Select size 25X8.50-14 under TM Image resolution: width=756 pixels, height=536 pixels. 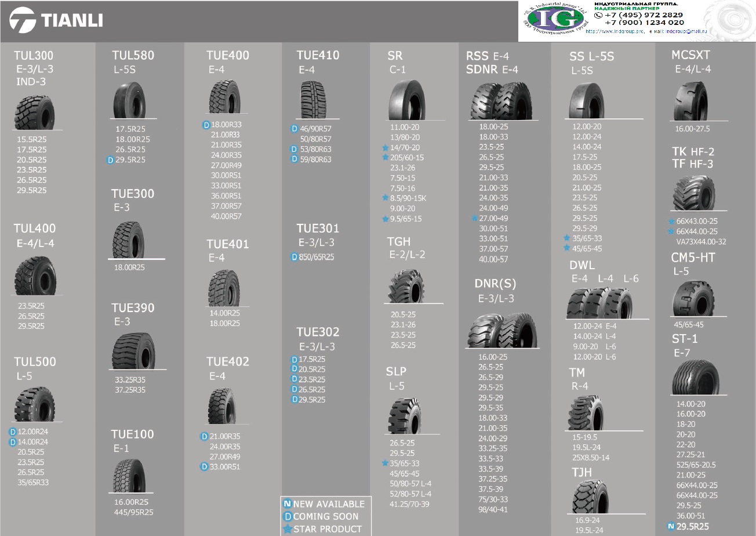point(591,458)
